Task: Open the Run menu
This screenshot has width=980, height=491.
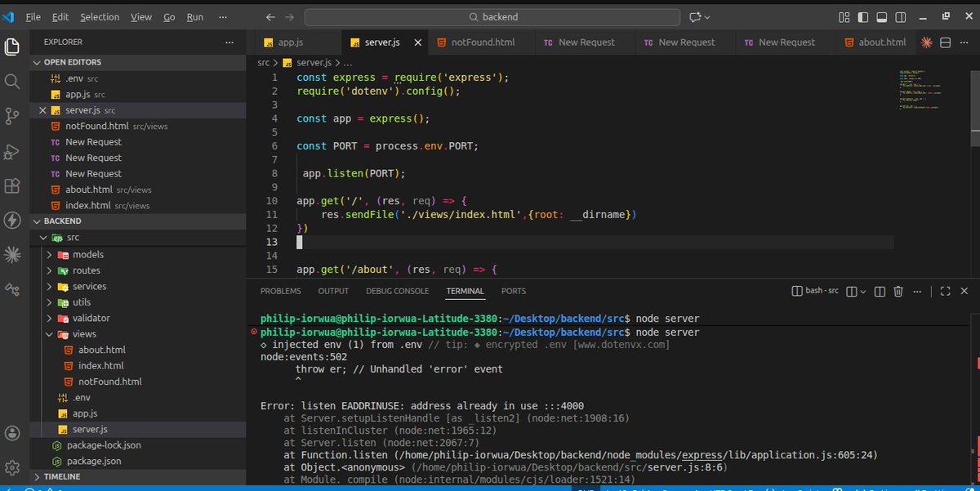Action: click(x=194, y=16)
